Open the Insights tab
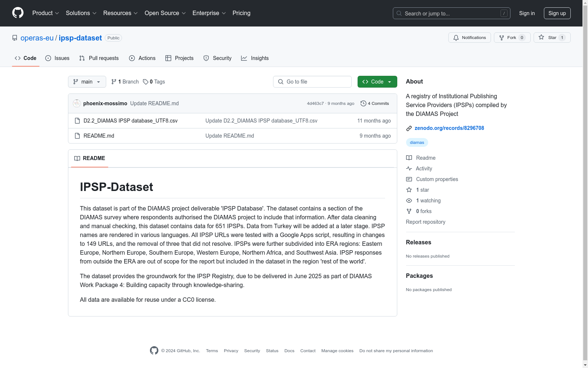The height and width of the screenshot is (368, 588). 255,58
